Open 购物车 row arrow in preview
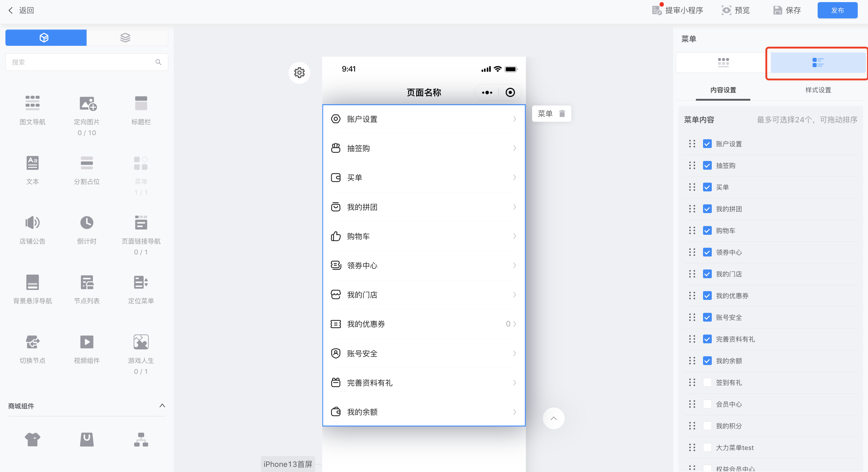The width and height of the screenshot is (868, 472). (514, 236)
